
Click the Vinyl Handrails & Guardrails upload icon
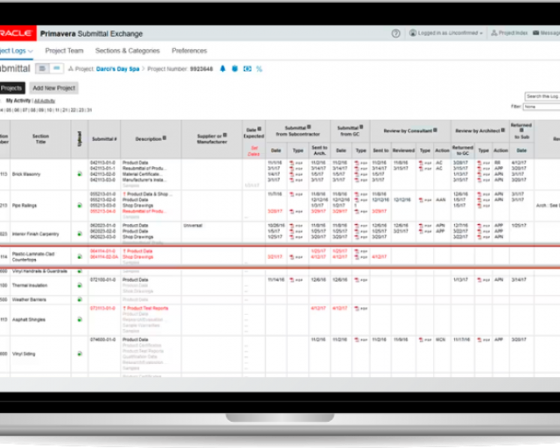[x=80, y=272]
